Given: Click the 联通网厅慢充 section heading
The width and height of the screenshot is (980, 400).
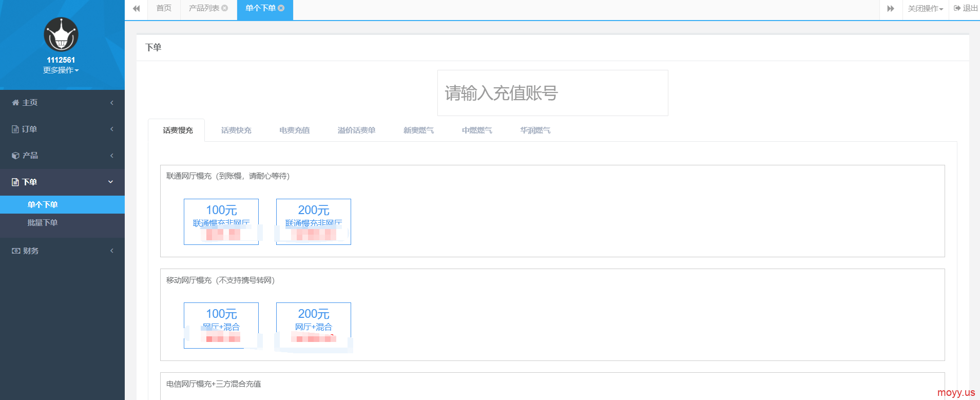Looking at the screenshot, I should (x=228, y=176).
